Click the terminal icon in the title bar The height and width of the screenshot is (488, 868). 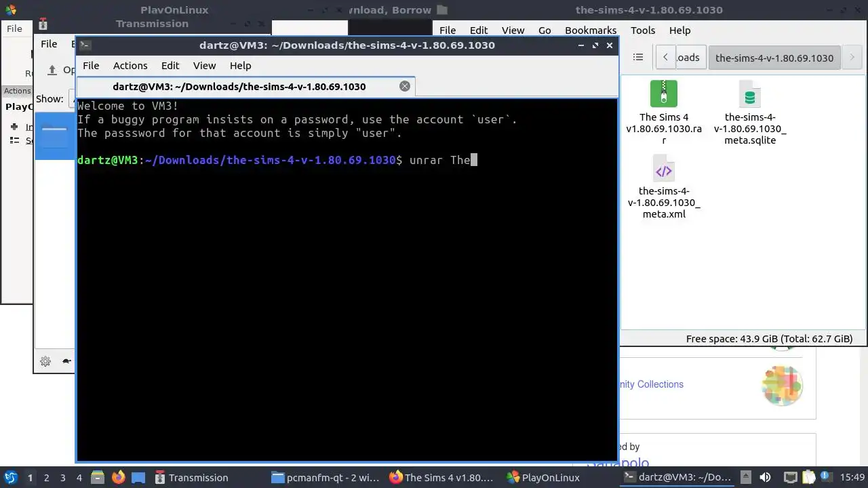(x=85, y=45)
